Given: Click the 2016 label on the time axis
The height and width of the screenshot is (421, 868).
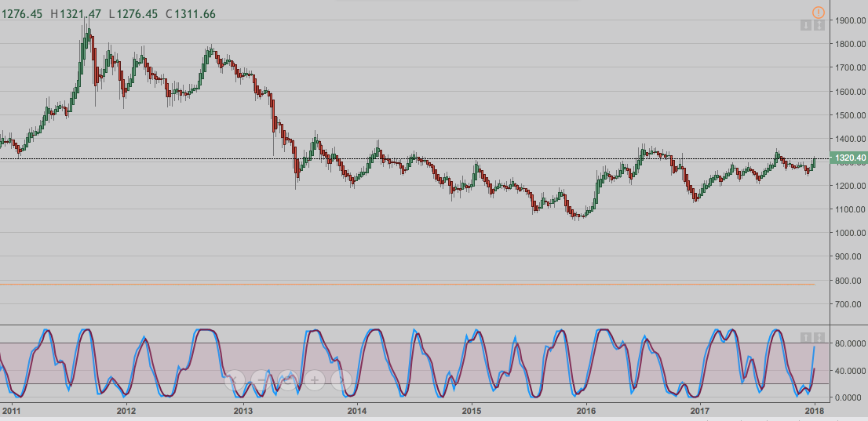Looking at the screenshot, I should tap(586, 411).
